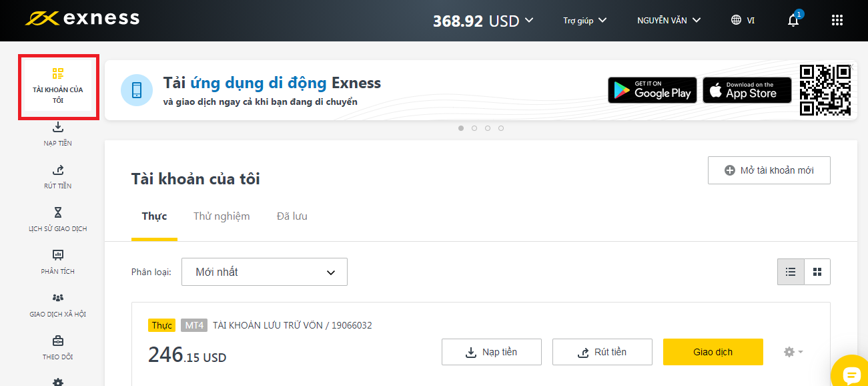Open the Theo dõi sidebar section
868x386 pixels.
click(58, 347)
